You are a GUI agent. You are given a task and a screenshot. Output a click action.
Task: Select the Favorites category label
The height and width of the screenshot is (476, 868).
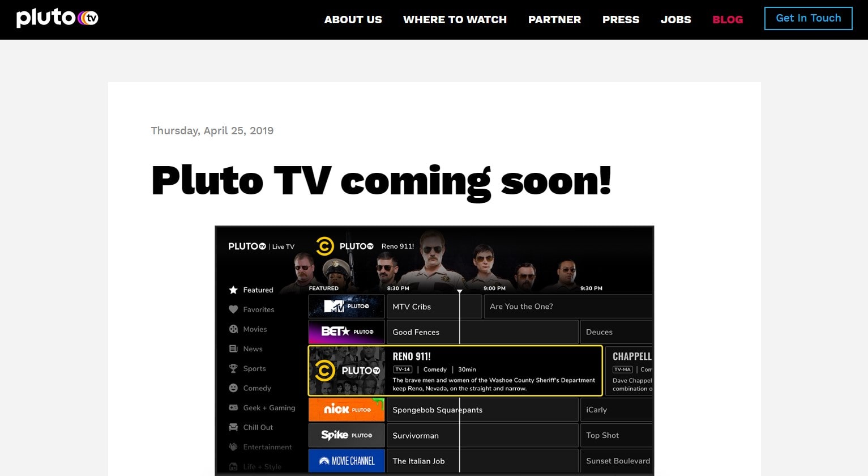(x=259, y=309)
